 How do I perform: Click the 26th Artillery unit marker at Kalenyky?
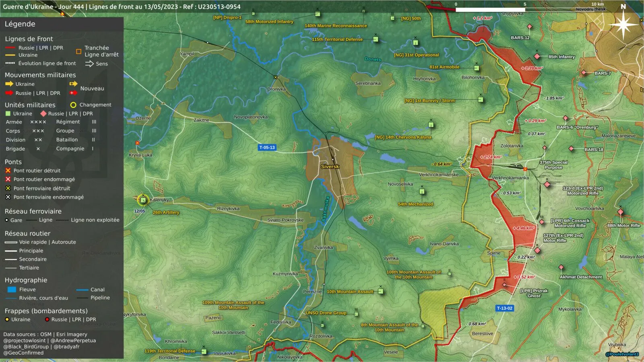(x=143, y=200)
